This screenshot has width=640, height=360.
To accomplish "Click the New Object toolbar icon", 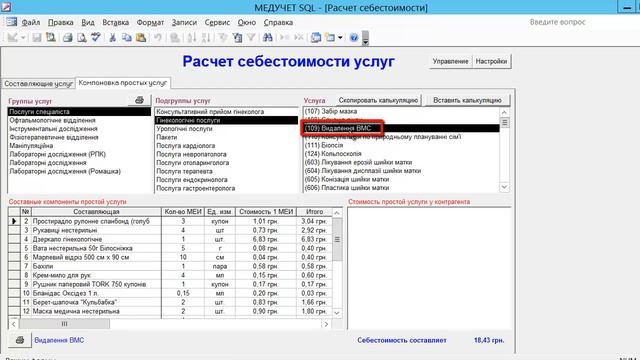I will click(330, 38).
